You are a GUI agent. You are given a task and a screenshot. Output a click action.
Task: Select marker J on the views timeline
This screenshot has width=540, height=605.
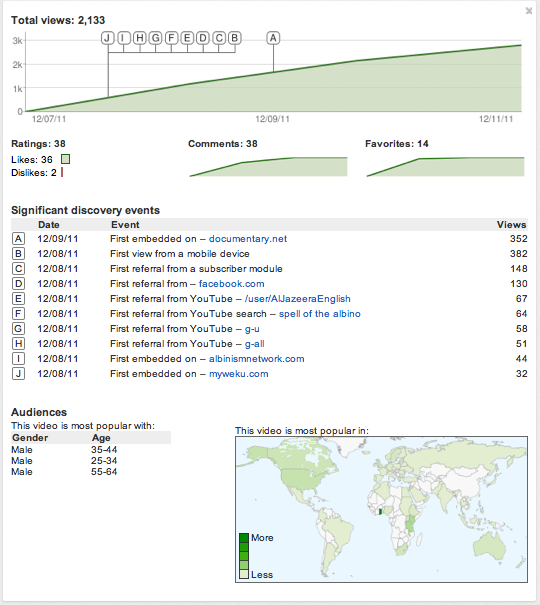[x=108, y=38]
